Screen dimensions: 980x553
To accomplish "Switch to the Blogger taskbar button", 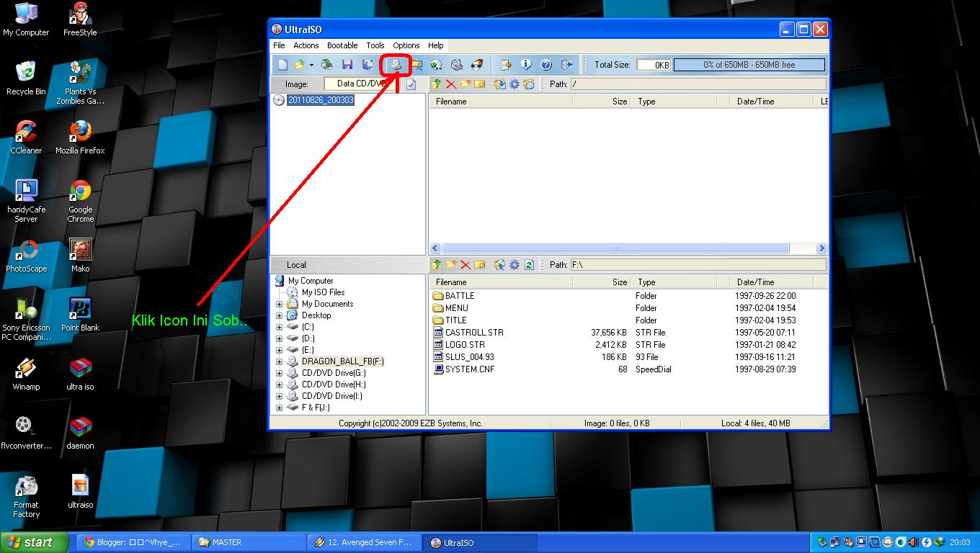I will tap(133, 542).
